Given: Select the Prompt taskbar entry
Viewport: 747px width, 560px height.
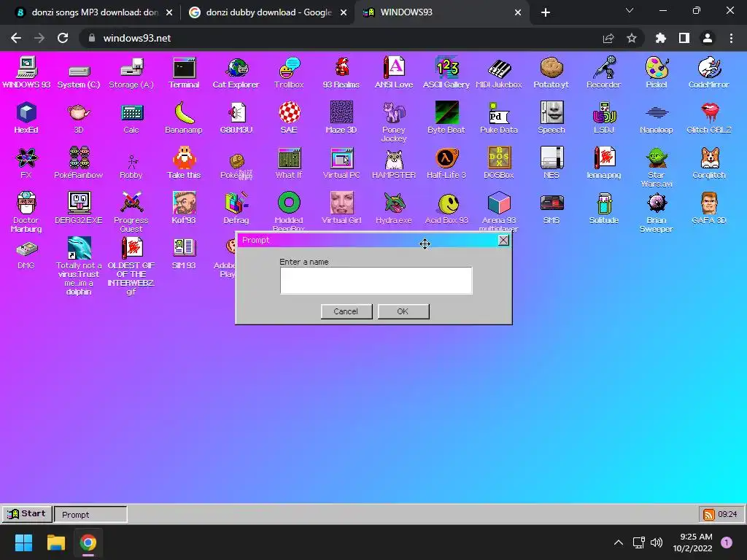Looking at the screenshot, I should tap(90, 515).
